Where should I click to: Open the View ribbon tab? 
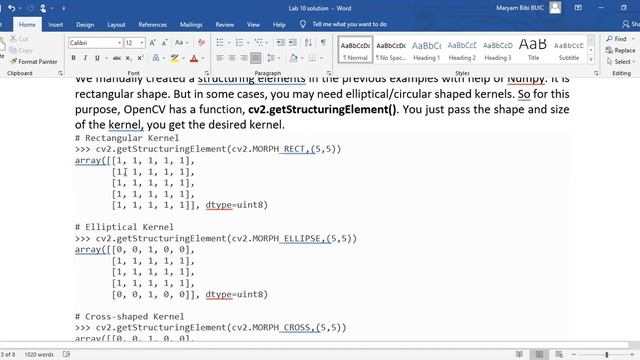point(253,24)
